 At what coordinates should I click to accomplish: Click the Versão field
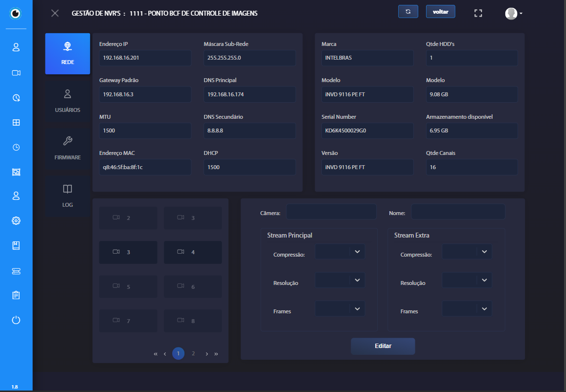(367, 167)
